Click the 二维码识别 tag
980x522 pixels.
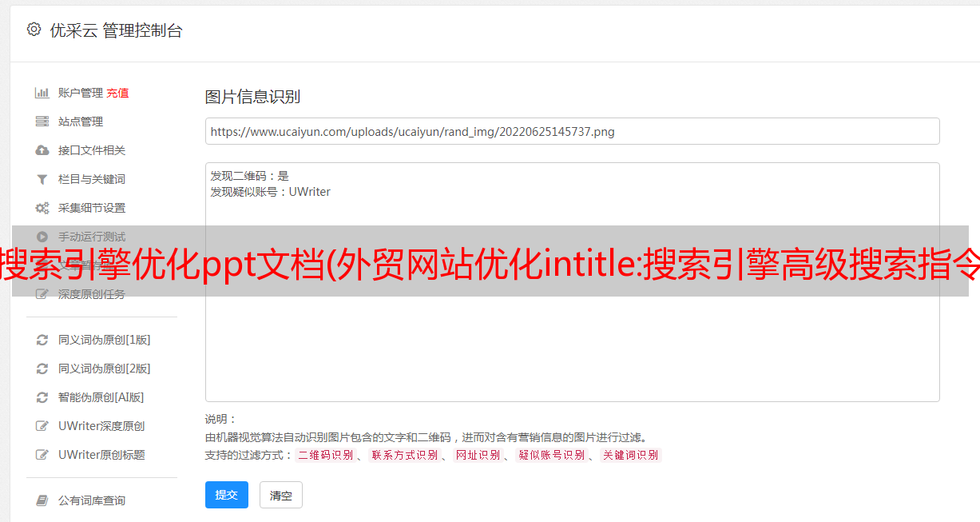pos(326,455)
